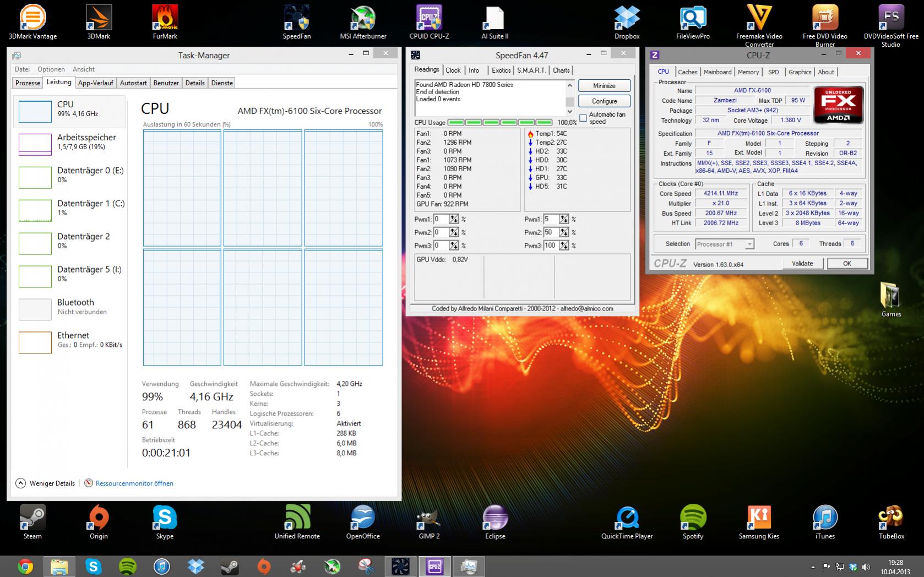The height and width of the screenshot is (577, 924).
Task: Collapse Task Manager with Weniger Details
Action: pyautogui.click(x=46, y=483)
